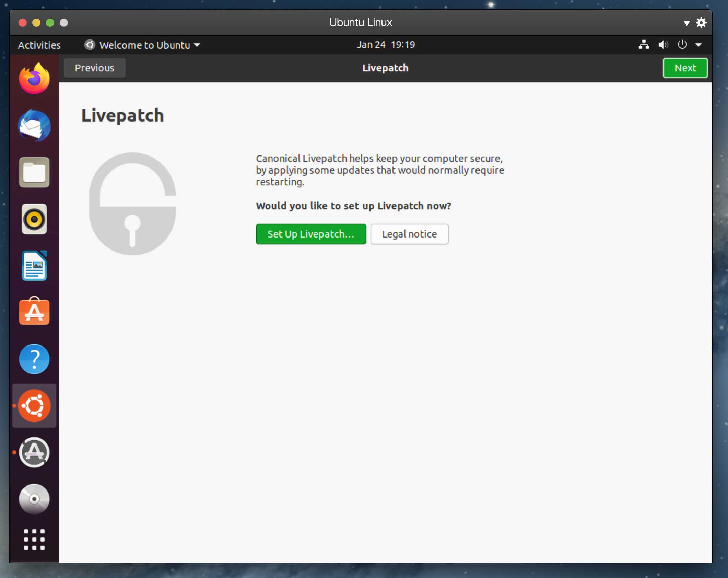
Task: Open the Files manager icon
Action: (x=34, y=172)
